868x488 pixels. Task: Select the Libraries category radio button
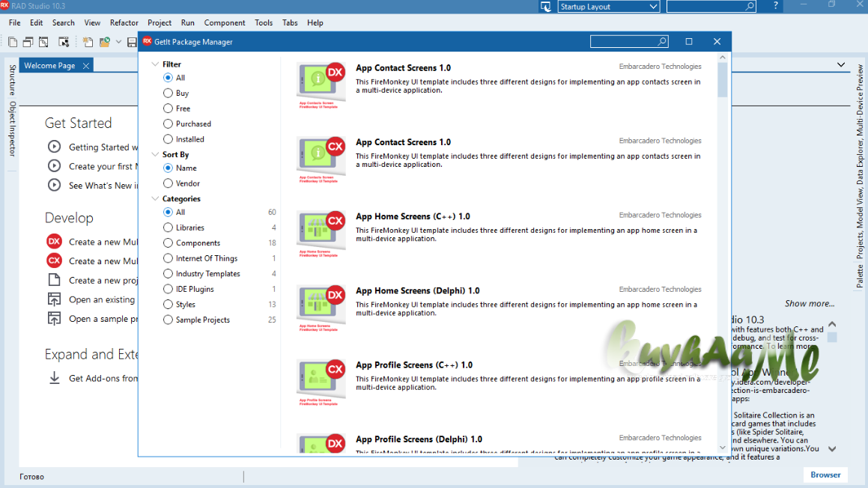[168, 228]
